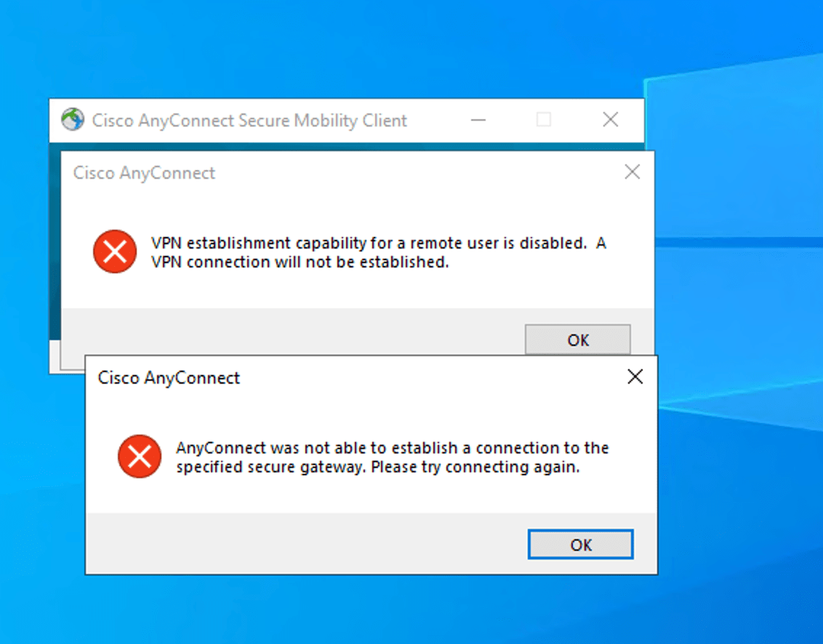Minimize the Secure Mobility Client window

[478, 120]
